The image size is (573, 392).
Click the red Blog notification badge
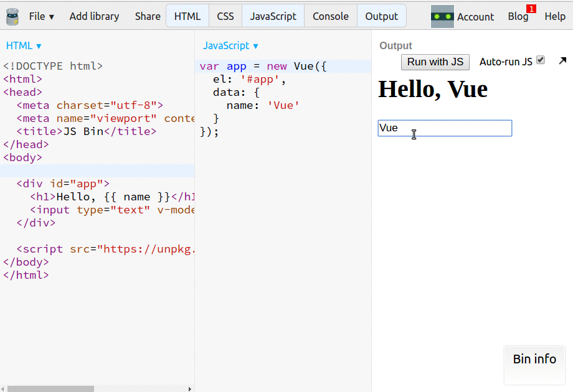(531, 9)
